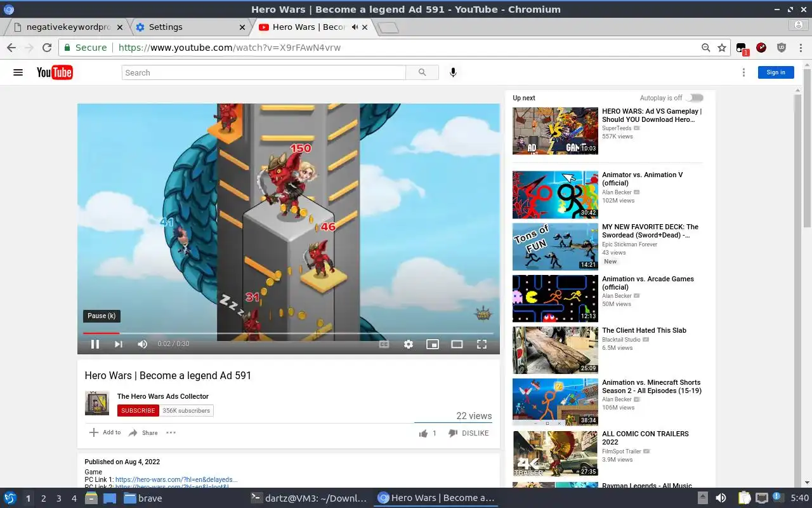812x508 pixels.
Task: Start voice search with microphone icon
Action: click(x=453, y=72)
